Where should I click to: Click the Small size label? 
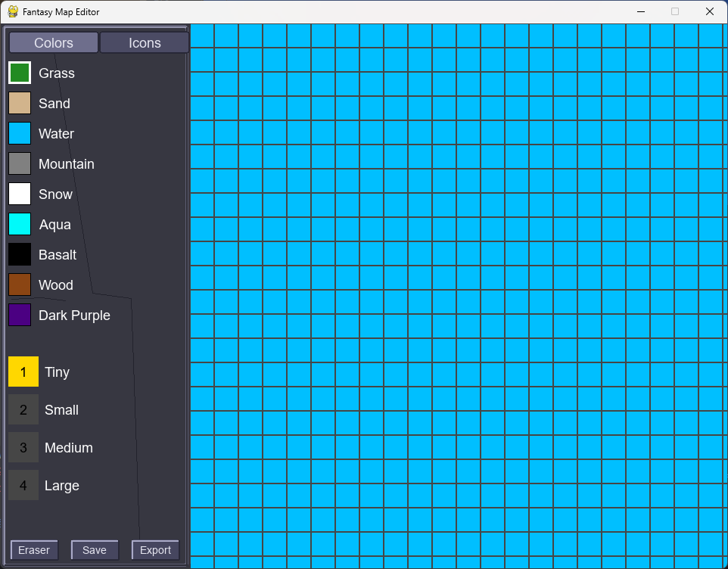click(x=61, y=410)
